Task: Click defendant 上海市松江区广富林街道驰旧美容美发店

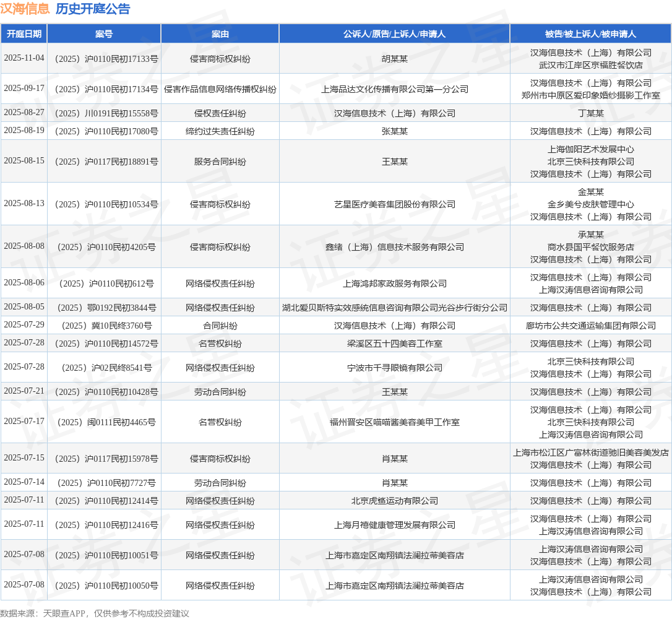Action: (x=590, y=452)
